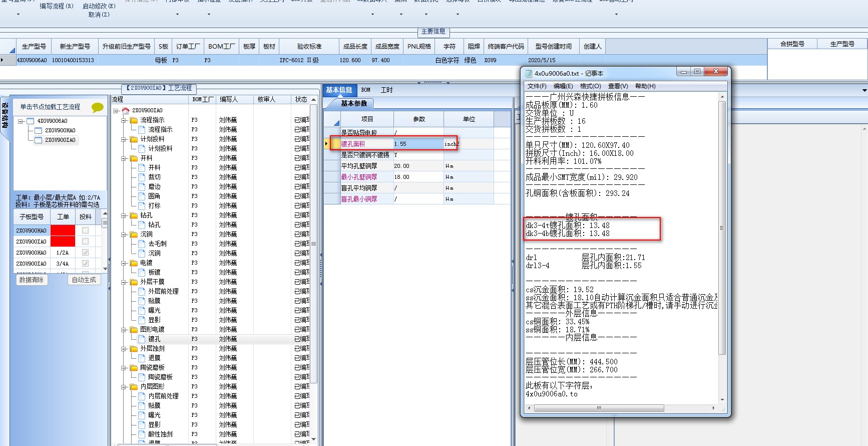Viewport: 868px width, 446px height.
Task: Click the 磨边 document icon
Action: pyautogui.click(x=142, y=186)
